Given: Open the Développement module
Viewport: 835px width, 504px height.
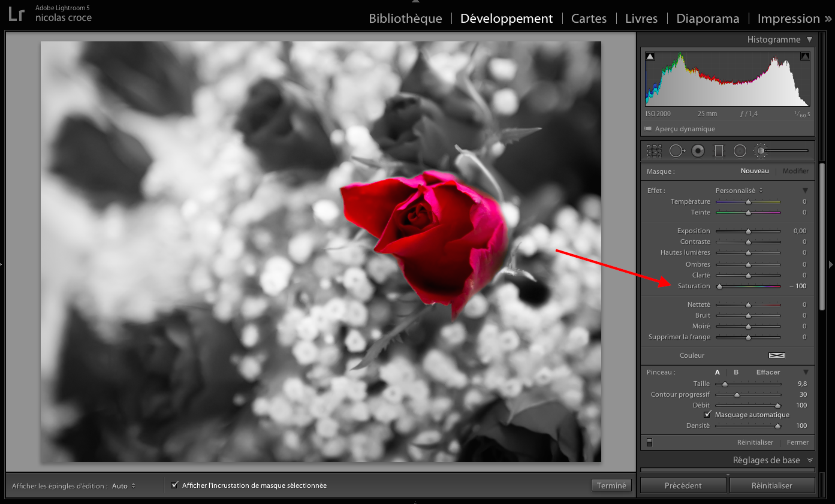Looking at the screenshot, I should (507, 19).
